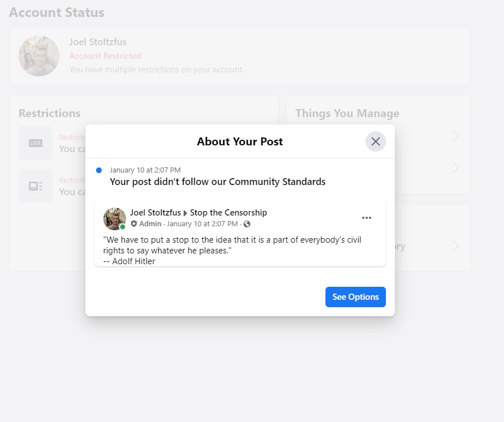Viewport: 504px width, 422px height.
Task: Close the About Your Post dialog
Action: pos(375,141)
